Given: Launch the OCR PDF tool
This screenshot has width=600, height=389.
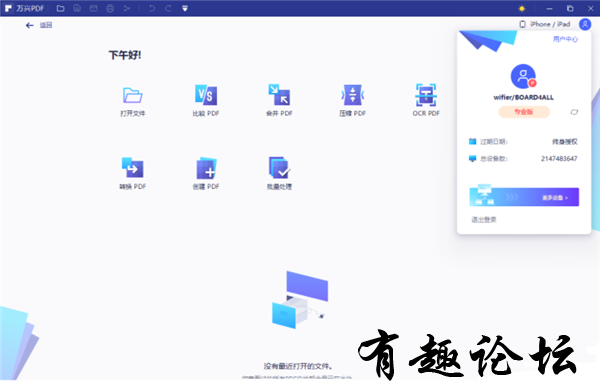Looking at the screenshot, I should click(426, 101).
